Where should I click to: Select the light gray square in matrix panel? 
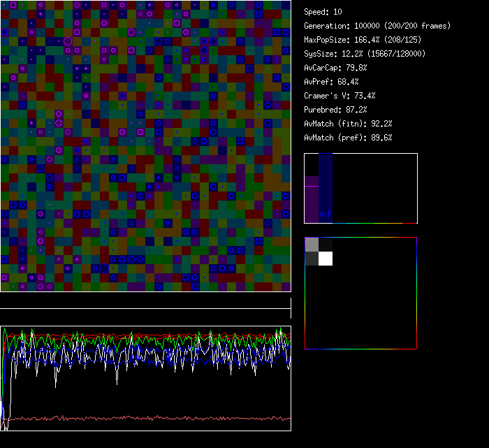point(312,244)
